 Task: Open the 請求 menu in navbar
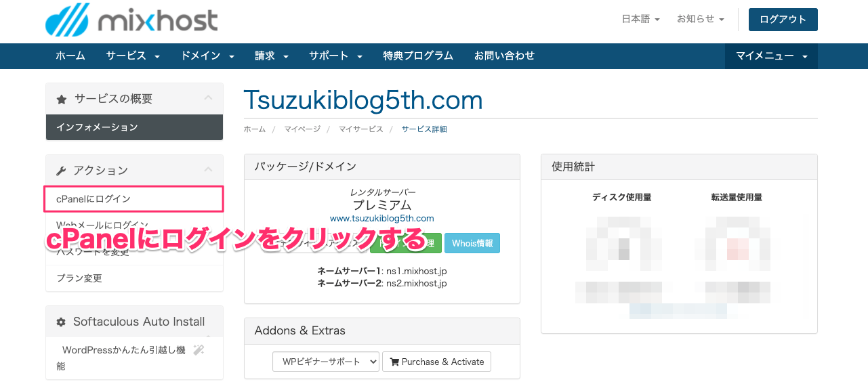(272, 56)
